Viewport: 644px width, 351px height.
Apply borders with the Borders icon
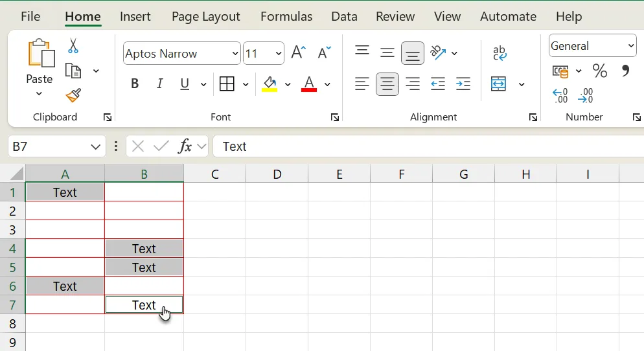click(x=227, y=84)
